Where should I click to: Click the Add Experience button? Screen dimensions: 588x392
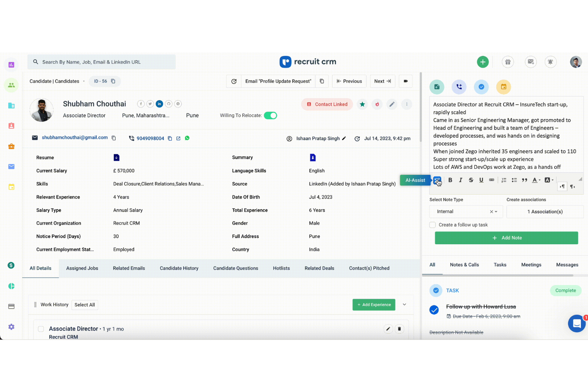click(374, 305)
